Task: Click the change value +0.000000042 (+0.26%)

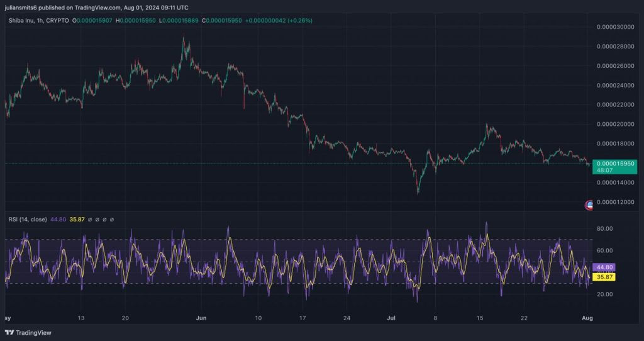Action: click(279, 20)
